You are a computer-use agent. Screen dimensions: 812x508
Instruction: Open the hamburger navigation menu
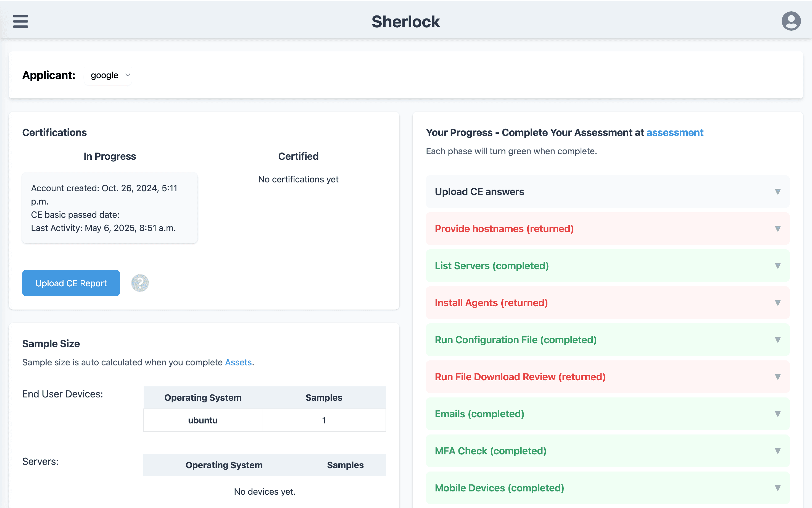coord(20,21)
